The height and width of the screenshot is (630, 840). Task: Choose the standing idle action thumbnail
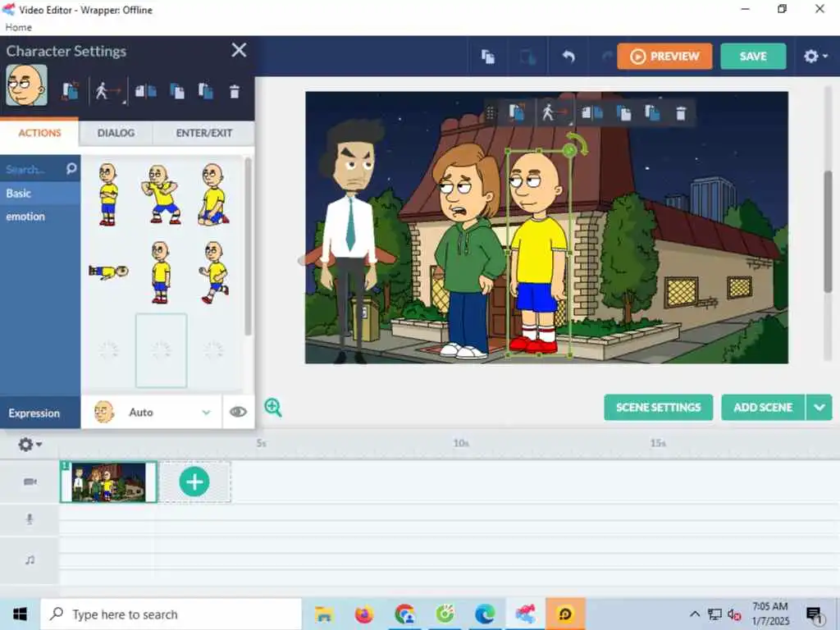160,272
